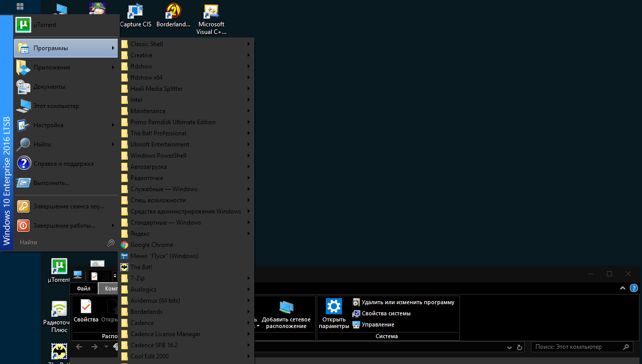Open the Auslogics program folder

click(186, 289)
